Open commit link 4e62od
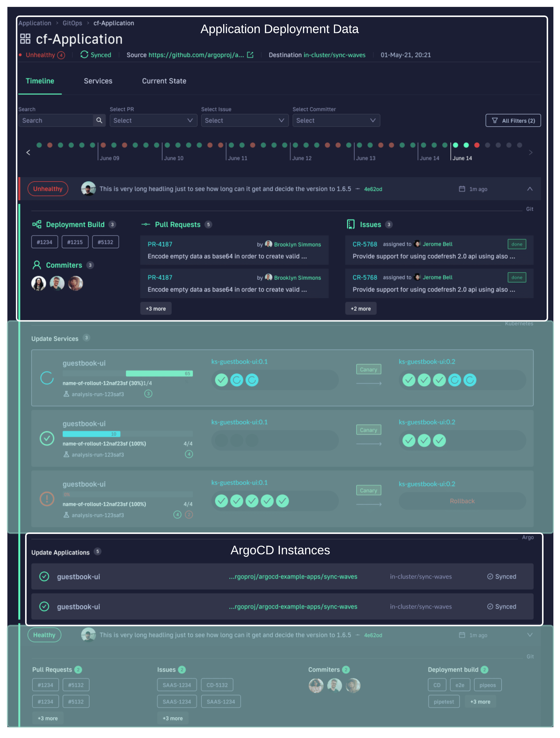The image size is (560, 738). (373, 189)
